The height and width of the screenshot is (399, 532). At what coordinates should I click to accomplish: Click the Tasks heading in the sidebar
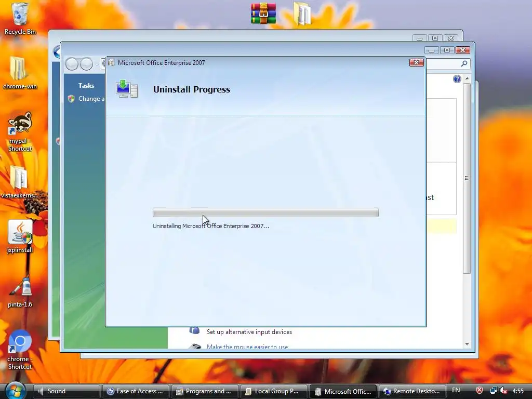coord(86,86)
